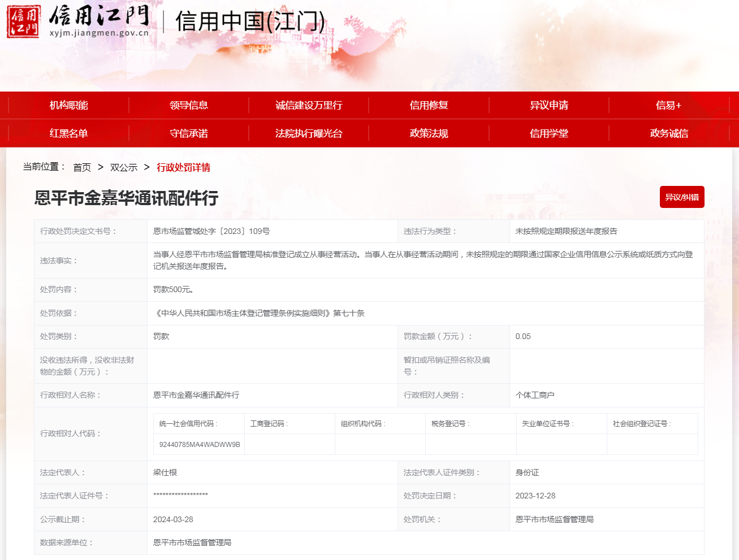Click the 处罚机关 value 恩平市市场监督管理局

coord(555,519)
